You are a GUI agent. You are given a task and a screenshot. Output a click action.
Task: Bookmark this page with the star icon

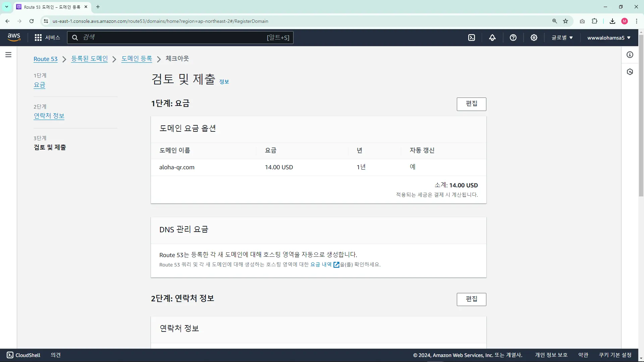[x=566, y=21]
